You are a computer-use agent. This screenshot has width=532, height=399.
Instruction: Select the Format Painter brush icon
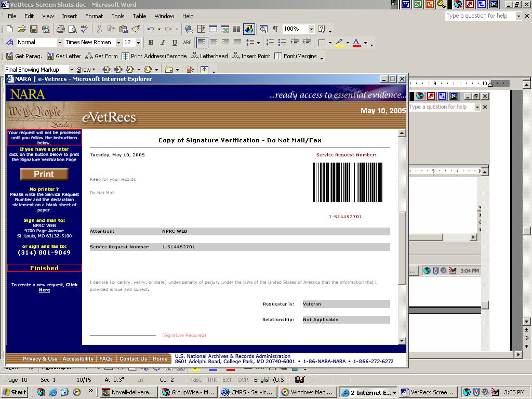tap(136, 29)
